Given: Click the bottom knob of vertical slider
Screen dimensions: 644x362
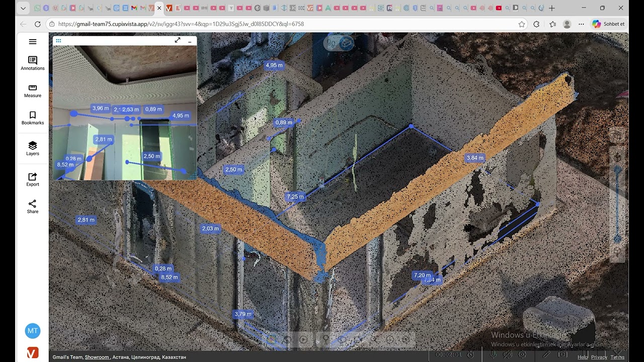Looking at the screenshot, I should (x=617, y=239).
